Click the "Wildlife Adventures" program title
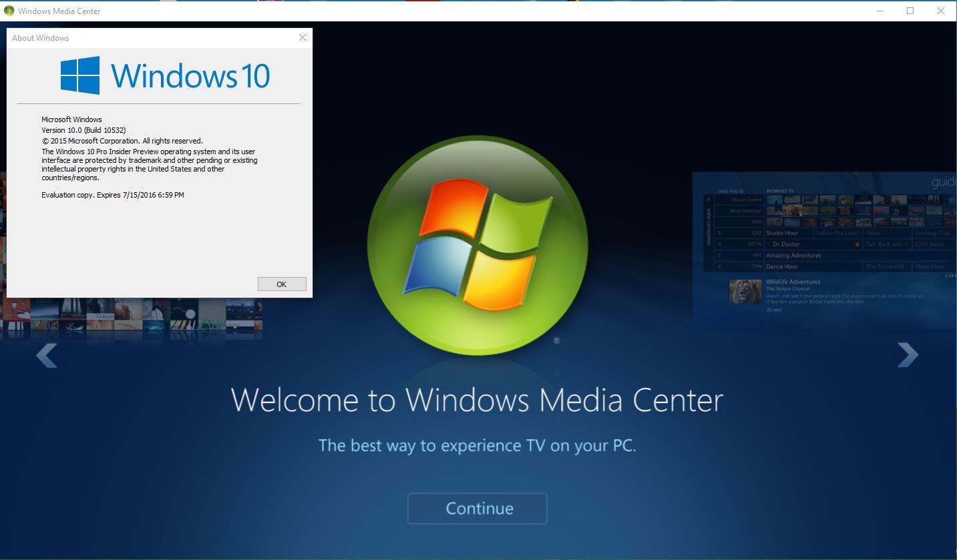The width and height of the screenshot is (957, 560). [793, 282]
